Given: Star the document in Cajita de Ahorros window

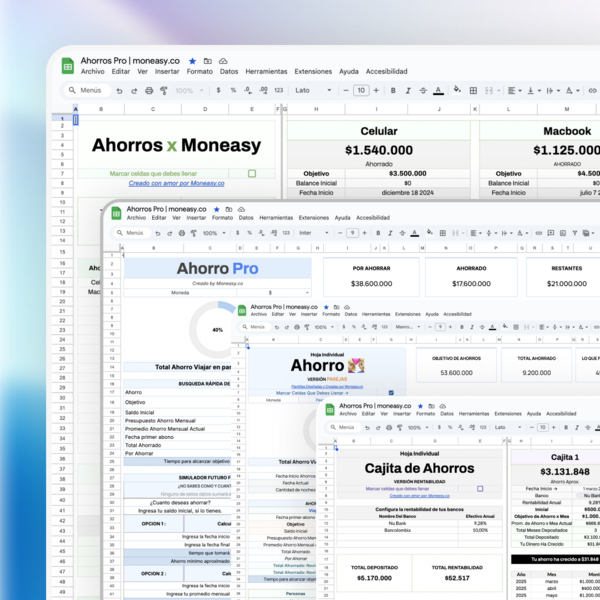Looking at the screenshot, I should tap(421, 406).
